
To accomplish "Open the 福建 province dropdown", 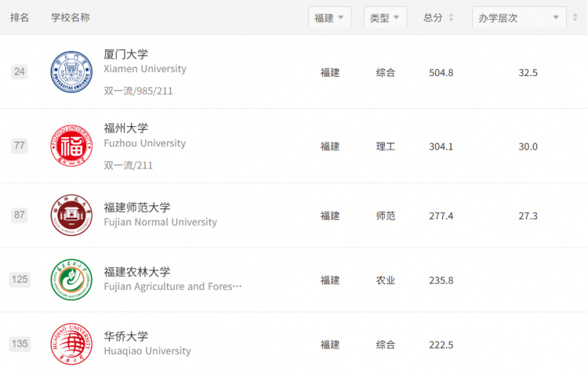I will [x=329, y=17].
